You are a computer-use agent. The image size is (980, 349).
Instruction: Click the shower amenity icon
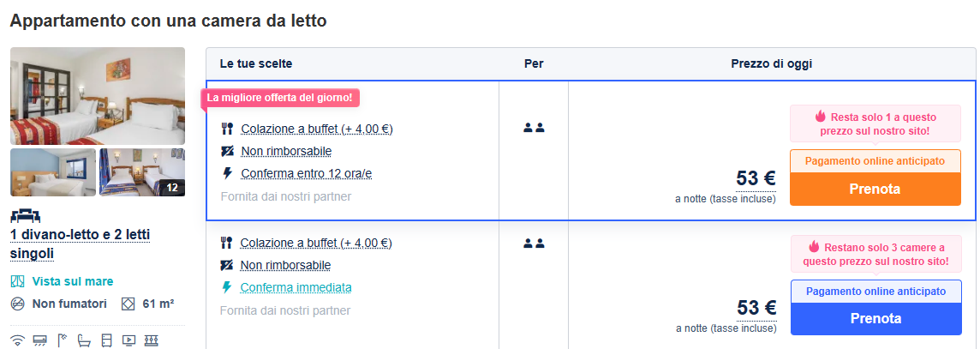pos(62,340)
